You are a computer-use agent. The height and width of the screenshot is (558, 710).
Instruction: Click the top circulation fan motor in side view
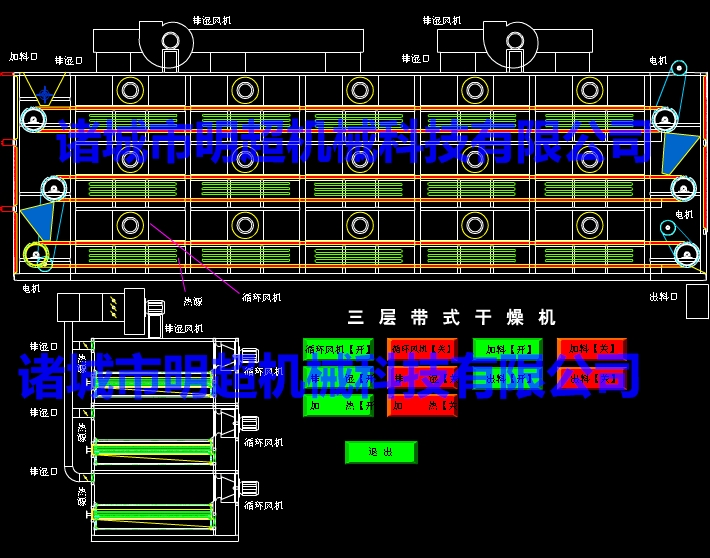click(x=248, y=356)
